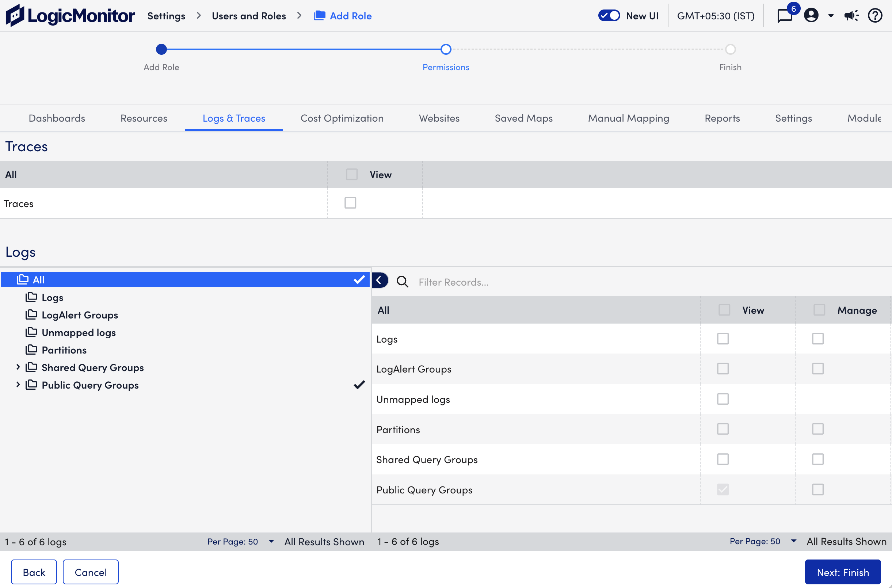Click the Back button
Screen dimensions: 892x588
(x=34, y=572)
